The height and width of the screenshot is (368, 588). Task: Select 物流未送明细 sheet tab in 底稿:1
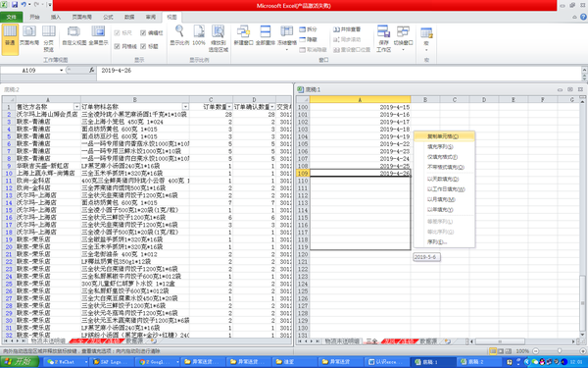click(x=342, y=342)
